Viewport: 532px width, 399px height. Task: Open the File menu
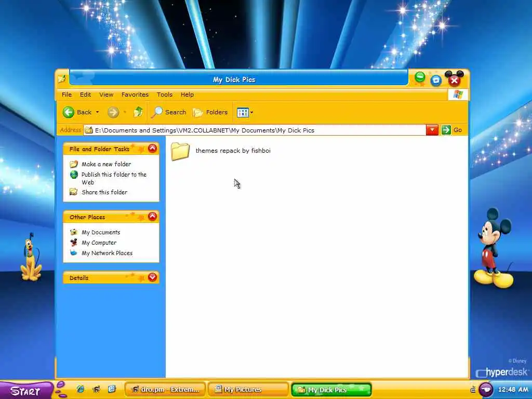(x=66, y=95)
